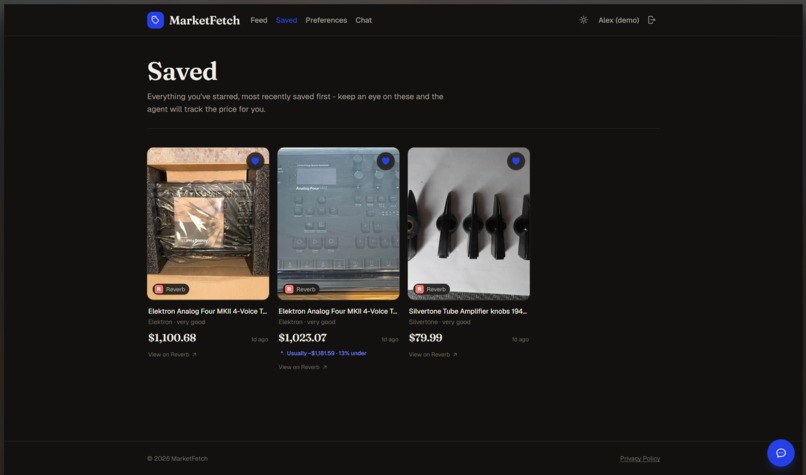Click the $1,023.07 price
This screenshot has height=475, width=806.
pos(302,338)
